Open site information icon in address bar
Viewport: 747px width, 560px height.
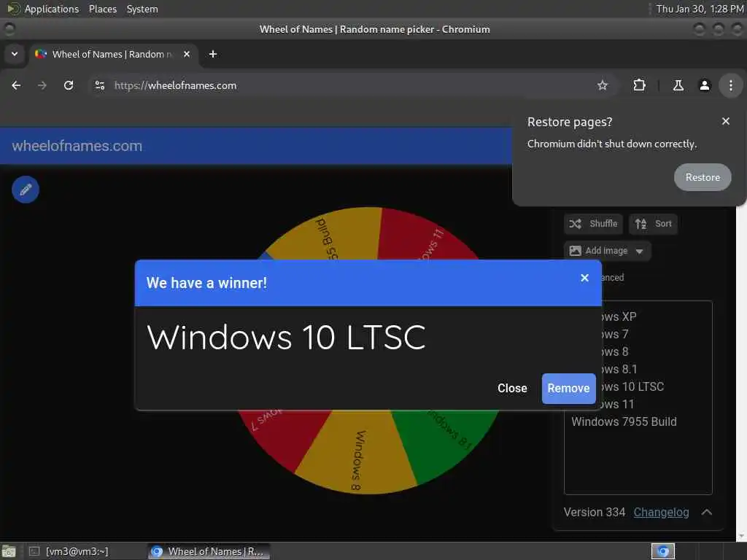(x=99, y=85)
